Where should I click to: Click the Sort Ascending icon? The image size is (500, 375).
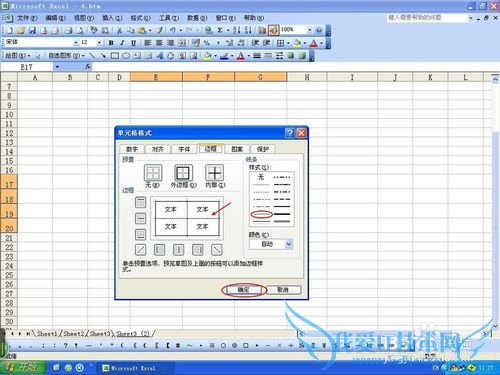(237, 31)
